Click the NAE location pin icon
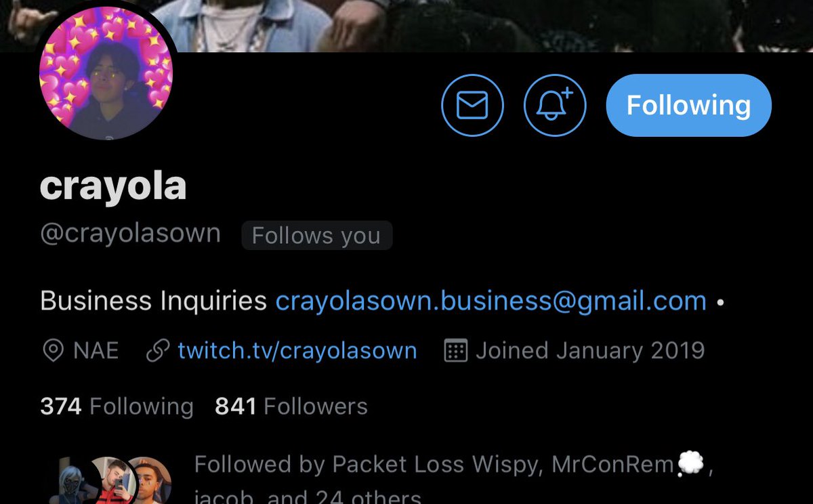813x504 pixels. 51,351
